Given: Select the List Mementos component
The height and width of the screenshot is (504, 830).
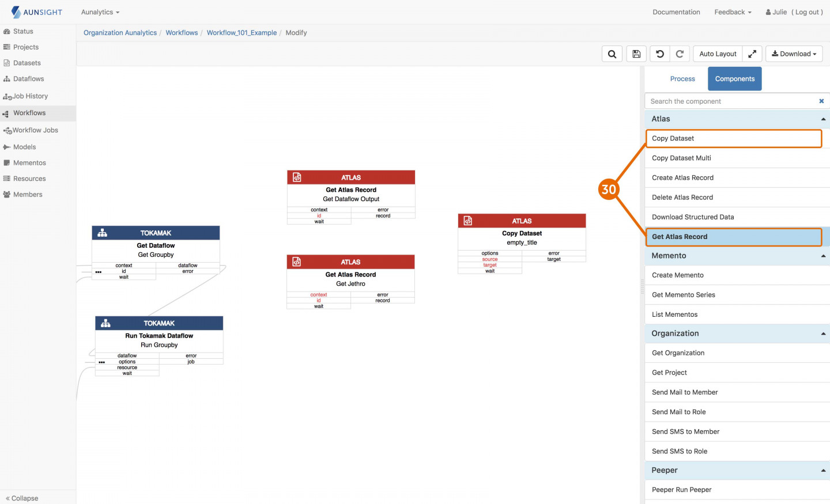Looking at the screenshot, I should coord(737,314).
